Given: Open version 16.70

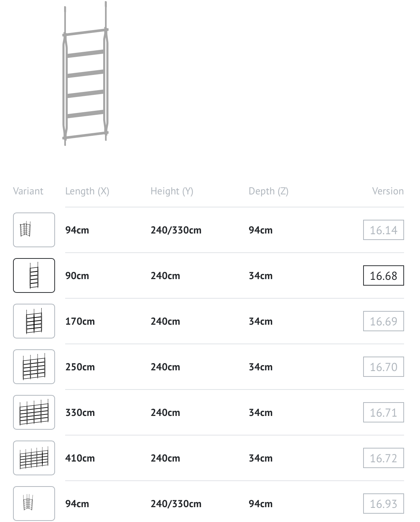Looking at the screenshot, I should [x=383, y=367].
